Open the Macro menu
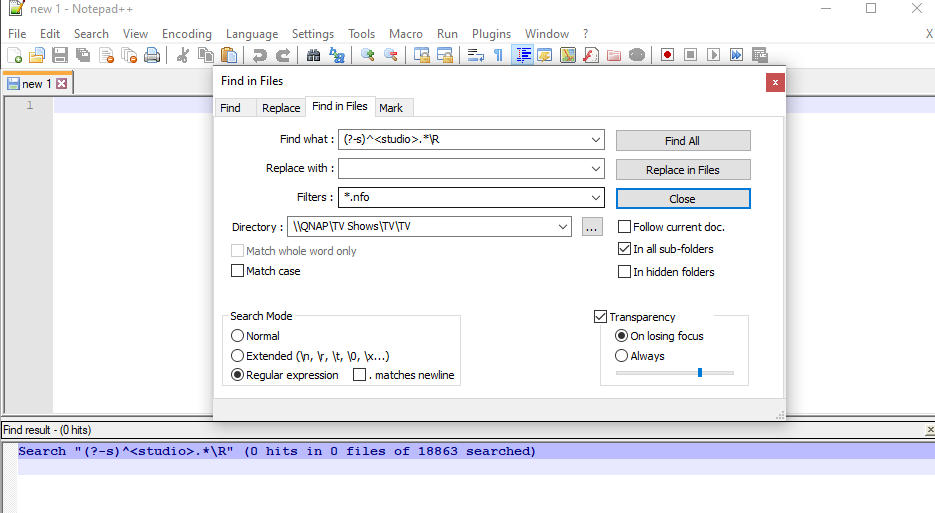 pos(405,34)
